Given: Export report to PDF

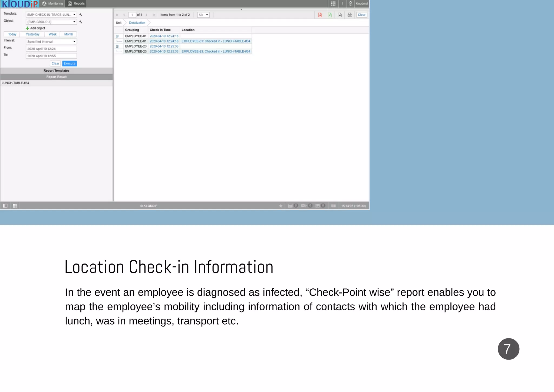Looking at the screenshot, I should [320, 15].
